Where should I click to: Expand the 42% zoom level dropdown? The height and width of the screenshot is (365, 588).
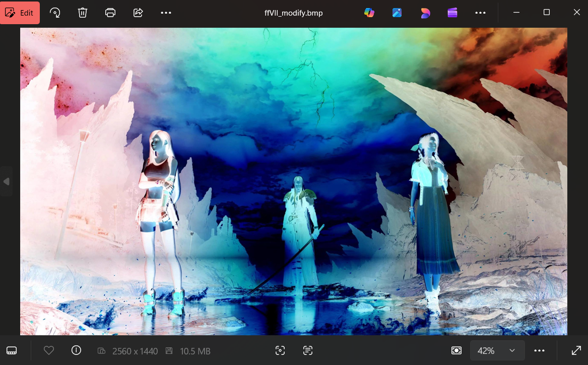497,350
